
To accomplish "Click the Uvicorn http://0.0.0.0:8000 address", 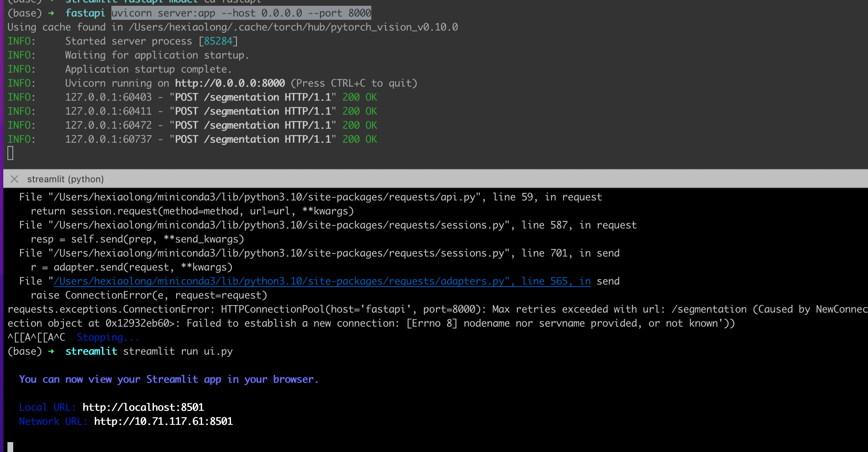I will [x=230, y=83].
